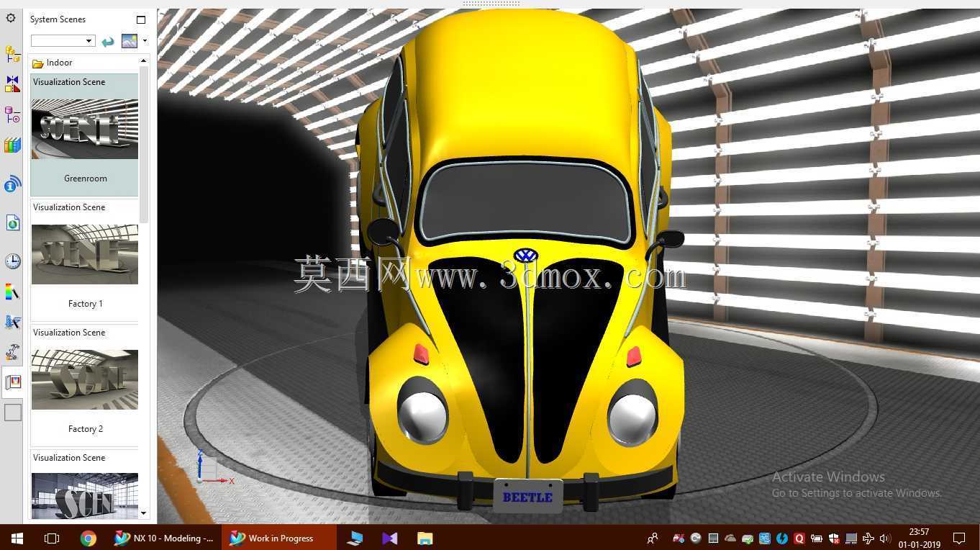Select the Greenroom scene thumbnail
This screenshot has height=550, width=980.
pyautogui.click(x=85, y=128)
